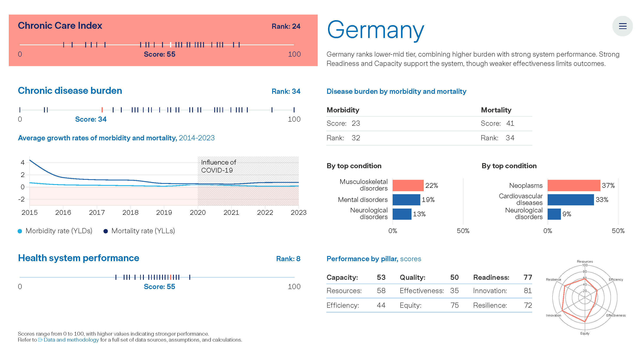Click the Performance by pillar heading

click(374, 259)
